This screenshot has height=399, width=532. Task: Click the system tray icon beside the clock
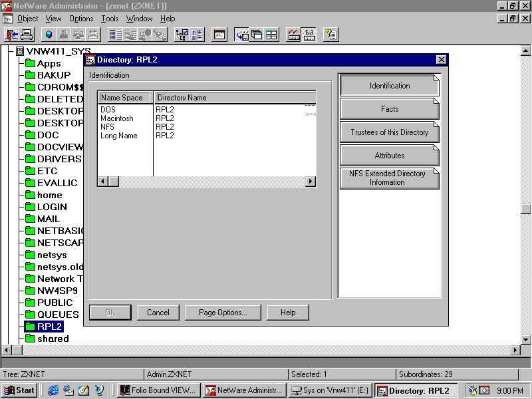point(484,390)
